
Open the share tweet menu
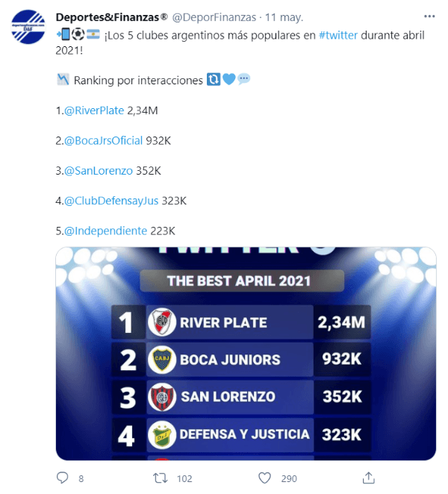(368, 478)
